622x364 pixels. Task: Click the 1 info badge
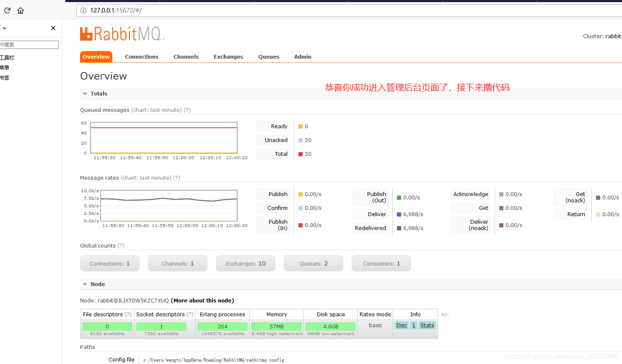414,325
